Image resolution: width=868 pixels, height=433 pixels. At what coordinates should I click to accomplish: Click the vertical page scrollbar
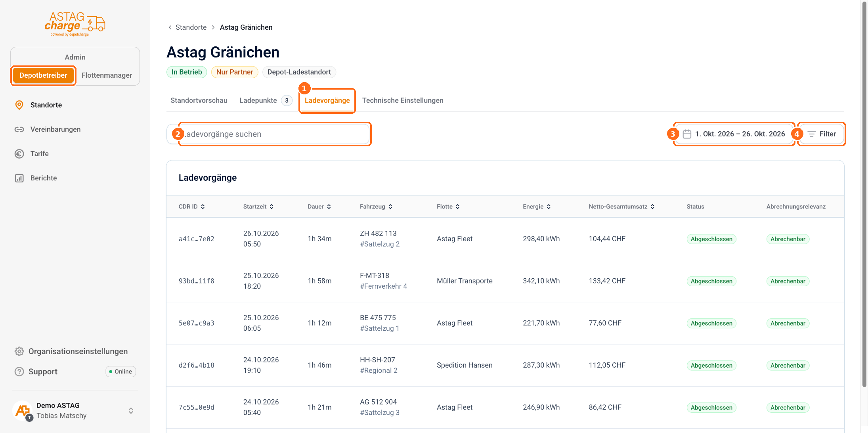point(864,194)
